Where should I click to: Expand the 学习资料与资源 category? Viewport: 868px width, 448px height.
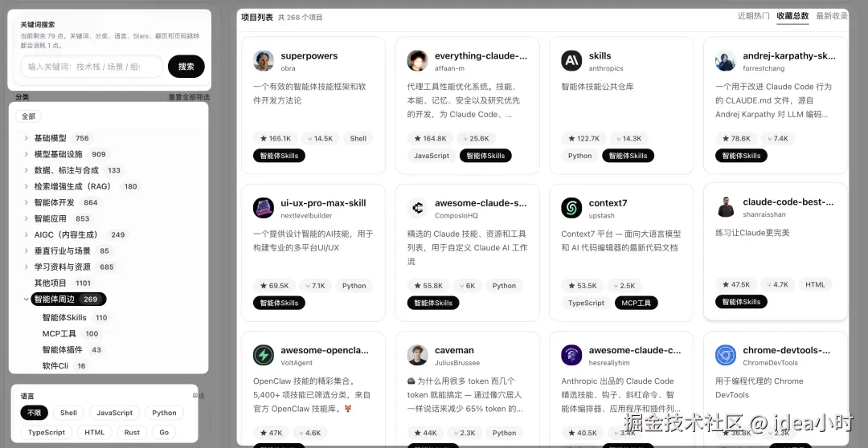pos(26,267)
